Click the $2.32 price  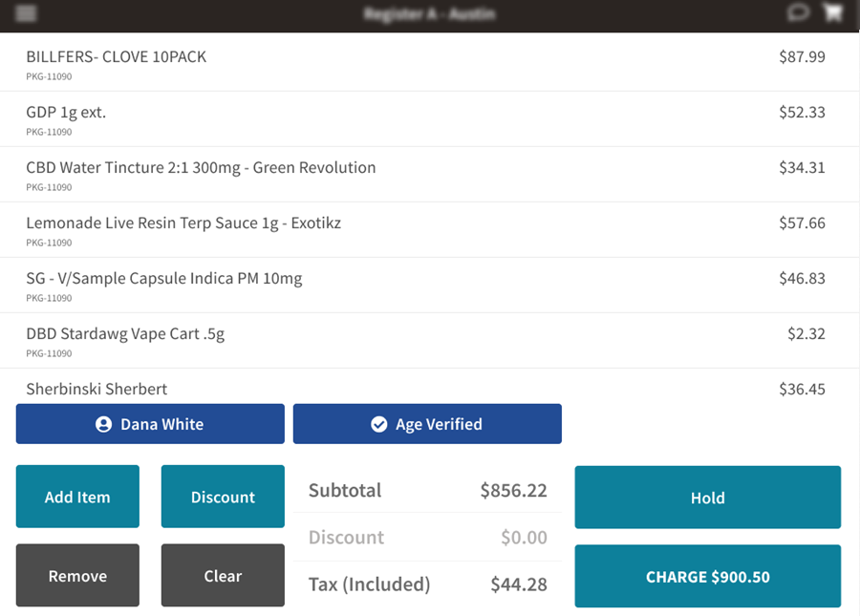[x=806, y=333]
